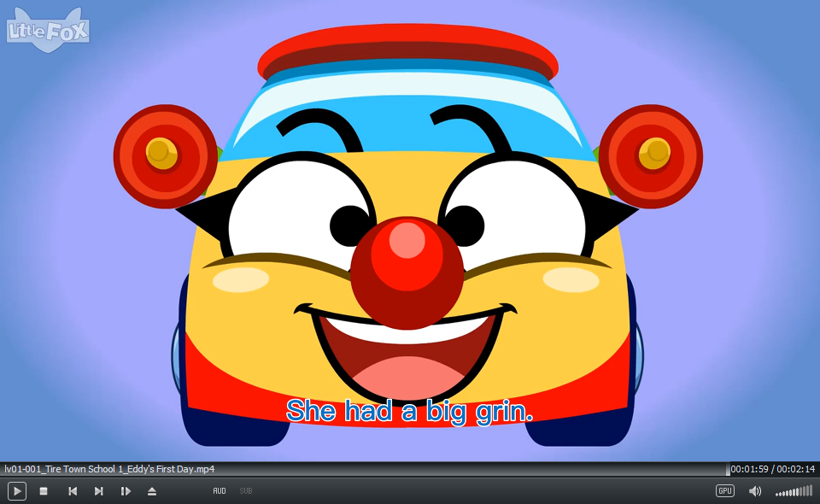Advance the video one frame

(x=126, y=491)
